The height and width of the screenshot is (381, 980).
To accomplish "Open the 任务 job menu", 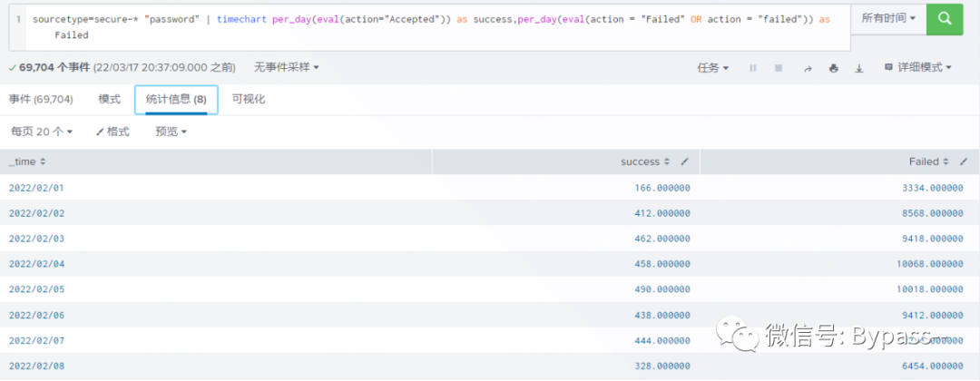I will (712, 68).
